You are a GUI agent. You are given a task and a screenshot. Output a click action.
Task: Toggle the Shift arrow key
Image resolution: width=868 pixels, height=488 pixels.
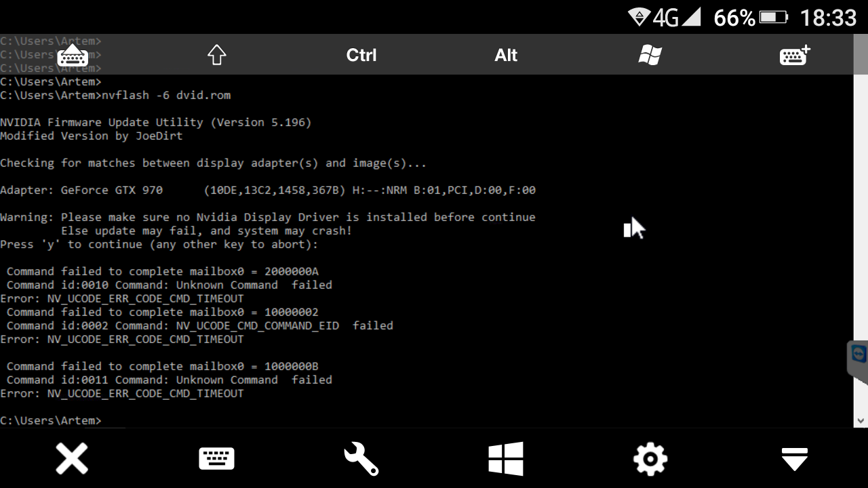[216, 55]
